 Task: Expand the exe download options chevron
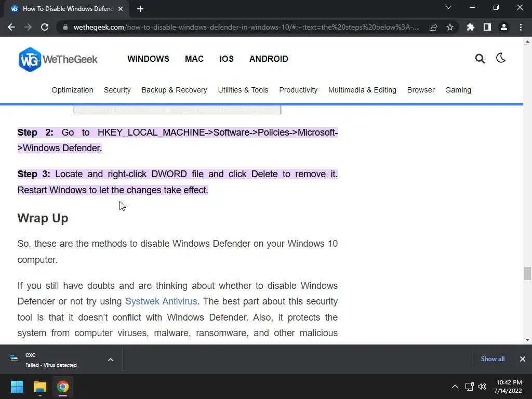[111, 360]
